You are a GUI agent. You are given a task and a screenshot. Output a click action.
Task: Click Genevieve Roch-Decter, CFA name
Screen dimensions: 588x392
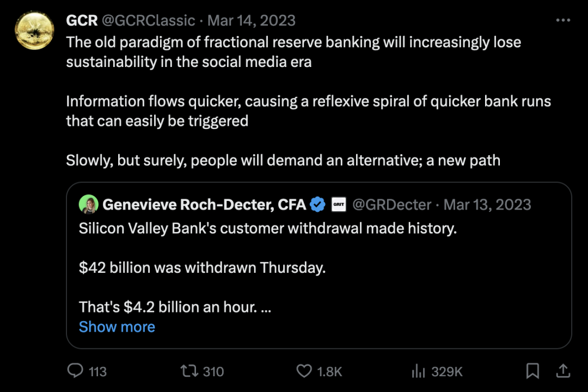click(x=204, y=205)
